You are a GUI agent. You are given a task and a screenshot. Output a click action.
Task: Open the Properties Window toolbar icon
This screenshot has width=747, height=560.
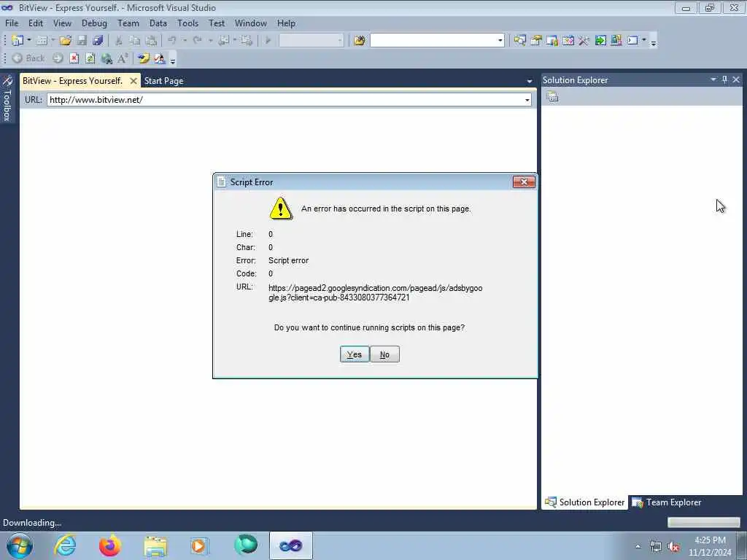pos(536,41)
